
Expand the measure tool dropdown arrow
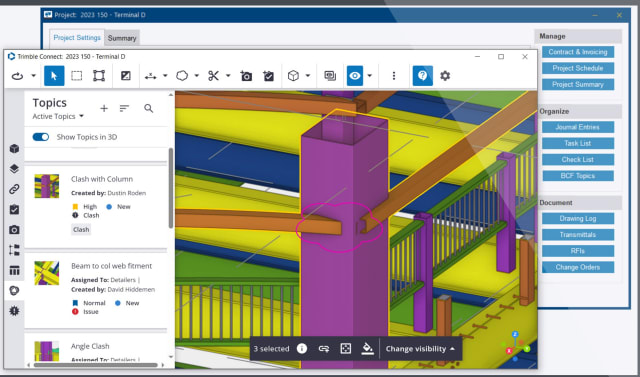coord(165,76)
